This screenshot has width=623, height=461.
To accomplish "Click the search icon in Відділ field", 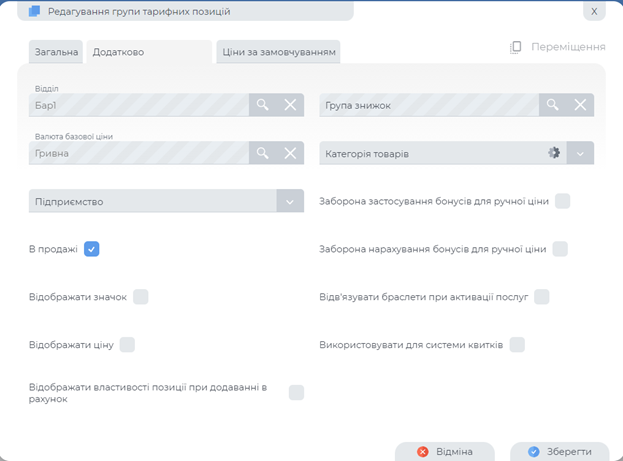I will point(262,105).
